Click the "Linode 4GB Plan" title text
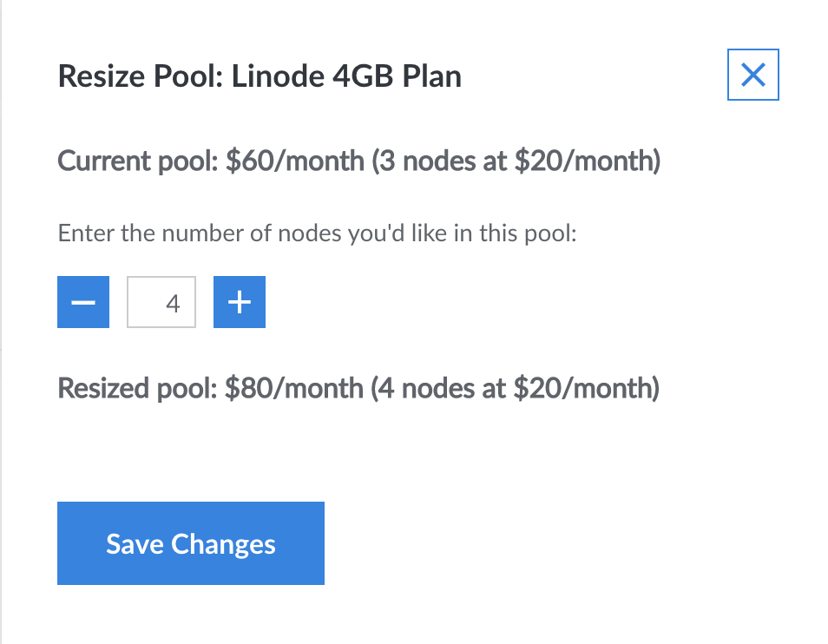 click(346, 76)
